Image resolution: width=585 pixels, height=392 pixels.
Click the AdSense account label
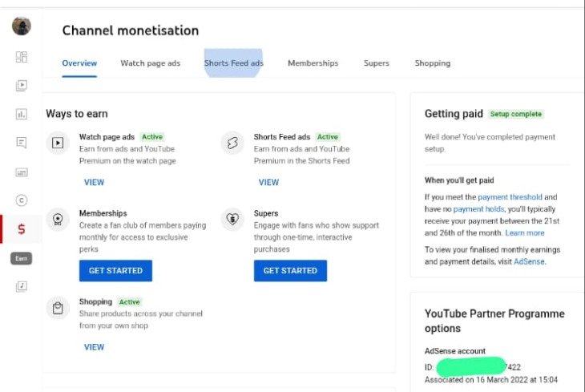[x=455, y=351]
